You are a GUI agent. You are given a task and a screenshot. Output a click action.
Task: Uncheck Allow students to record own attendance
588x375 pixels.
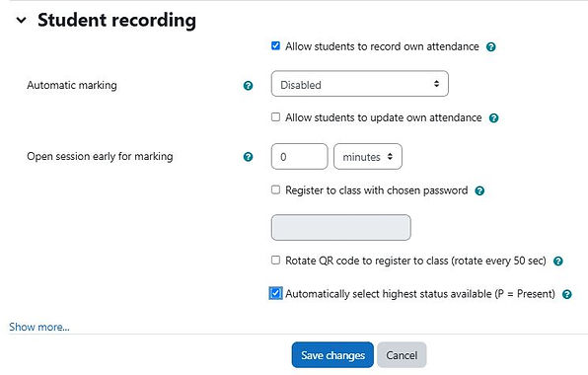[275, 45]
